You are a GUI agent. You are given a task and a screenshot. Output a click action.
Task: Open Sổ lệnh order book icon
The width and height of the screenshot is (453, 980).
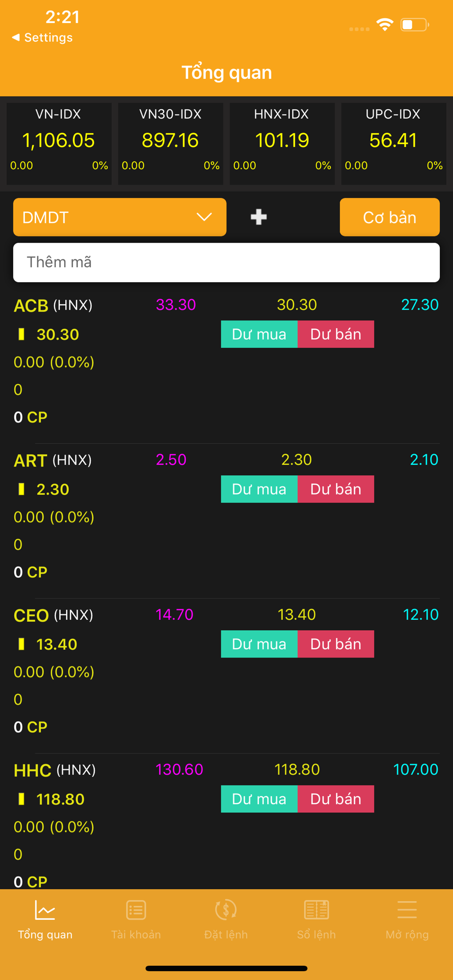(x=316, y=911)
